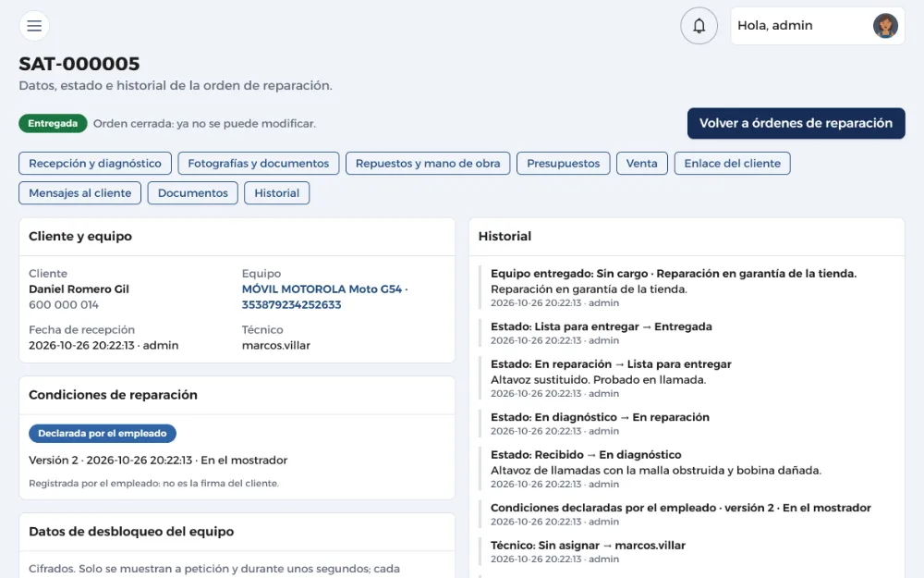Click the 'Declarada por el empleado' badge

[103, 434]
